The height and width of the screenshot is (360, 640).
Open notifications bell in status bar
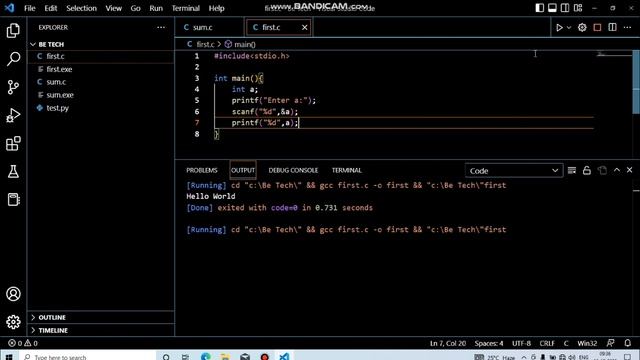click(628, 343)
